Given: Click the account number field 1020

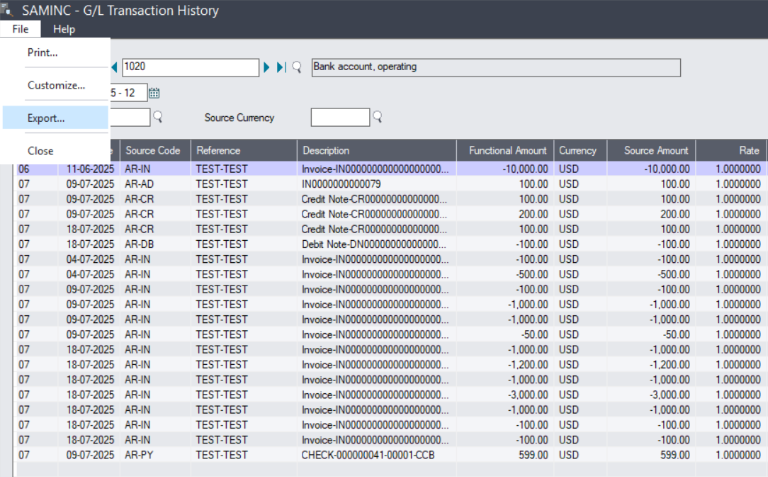Looking at the screenshot, I should (x=191, y=67).
